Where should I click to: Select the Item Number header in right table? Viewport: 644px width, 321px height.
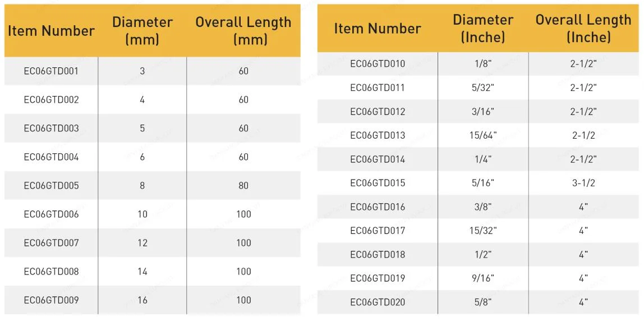[378, 29]
